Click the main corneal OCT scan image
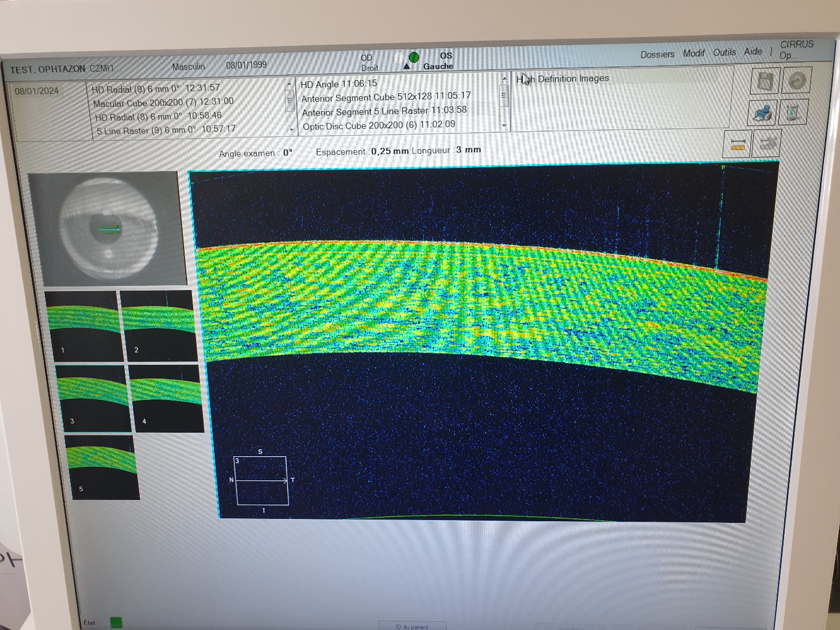This screenshot has height=630, width=840. pyautogui.click(x=483, y=343)
